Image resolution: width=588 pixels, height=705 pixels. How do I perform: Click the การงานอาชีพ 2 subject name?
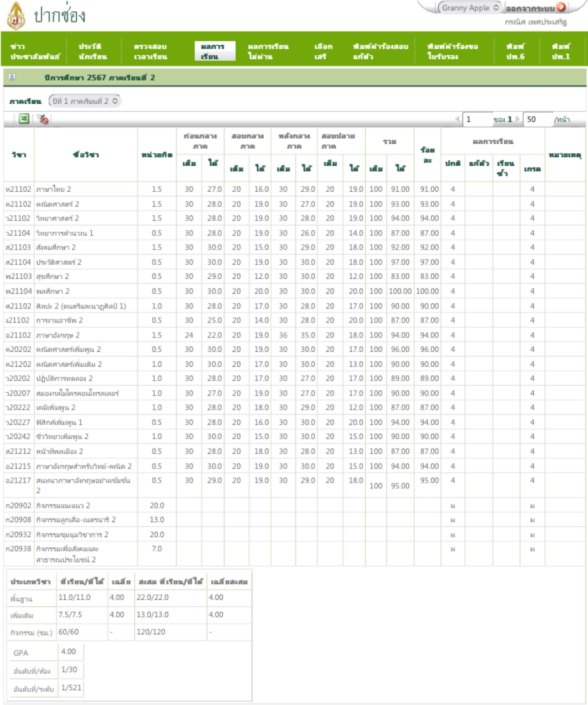coord(60,320)
